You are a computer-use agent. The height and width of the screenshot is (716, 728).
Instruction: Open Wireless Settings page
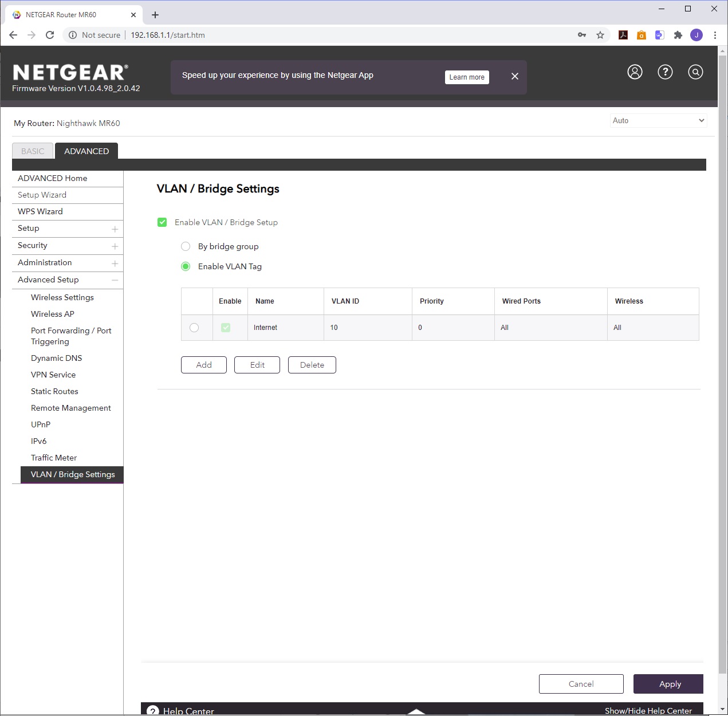coord(62,297)
